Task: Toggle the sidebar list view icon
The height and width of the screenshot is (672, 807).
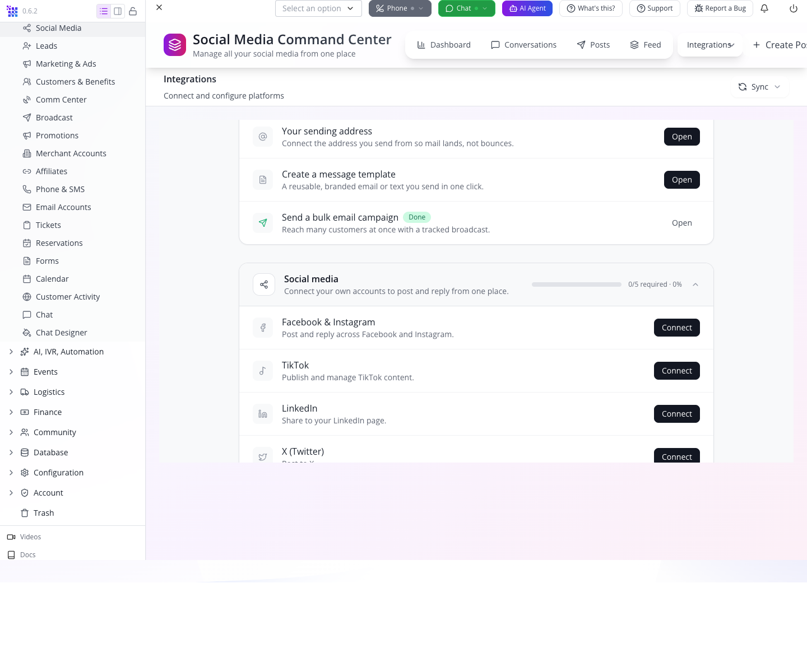Action: click(x=104, y=11)
